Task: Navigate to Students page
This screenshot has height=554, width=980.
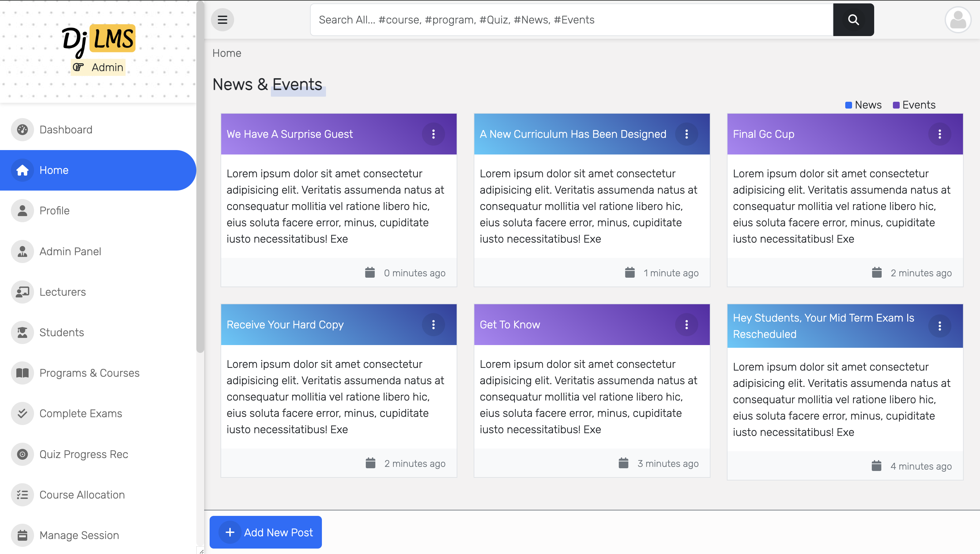Action: click(x=98, y=332)
